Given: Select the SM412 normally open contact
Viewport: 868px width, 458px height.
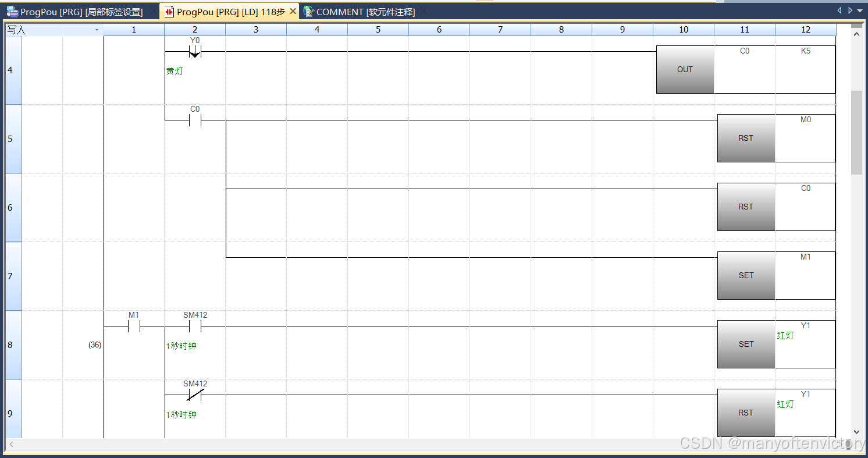Looking at the screenshot, I should tap(195, 326).
